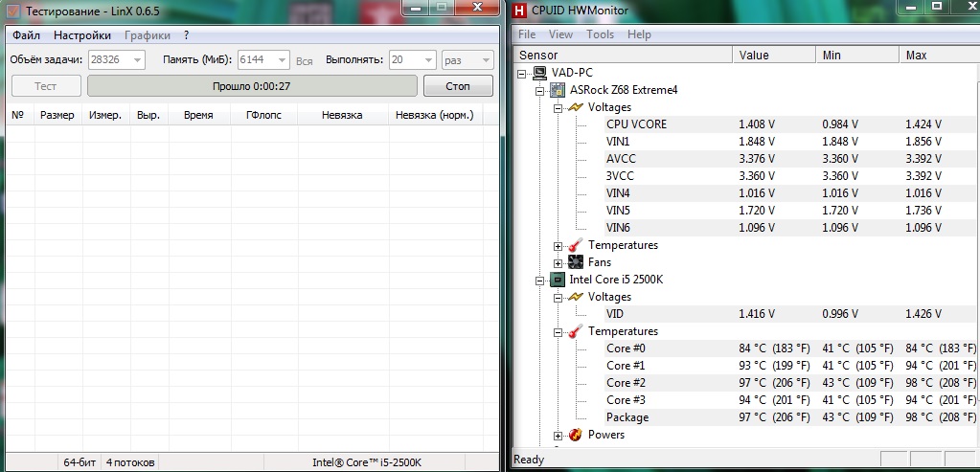The width and height of the screenshot is (980, 472).
Task: Open the Выполнять count dropdown showing 20
Action: (412, 60)
